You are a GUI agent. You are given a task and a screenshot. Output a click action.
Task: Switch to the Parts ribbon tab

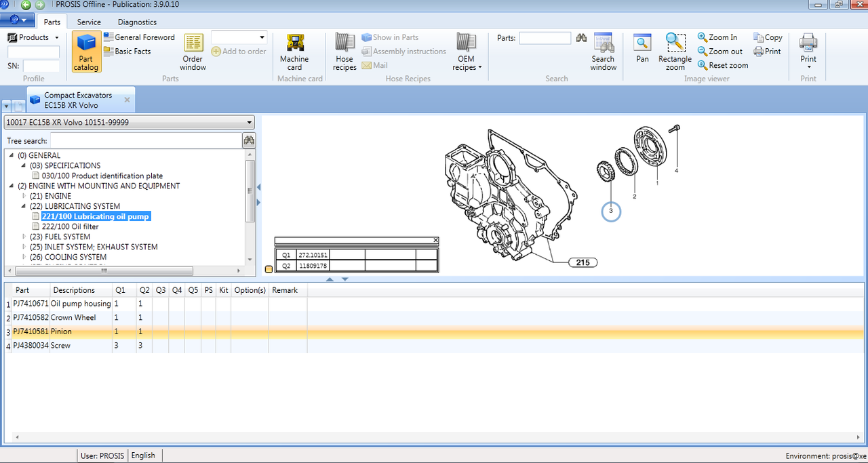52,22
